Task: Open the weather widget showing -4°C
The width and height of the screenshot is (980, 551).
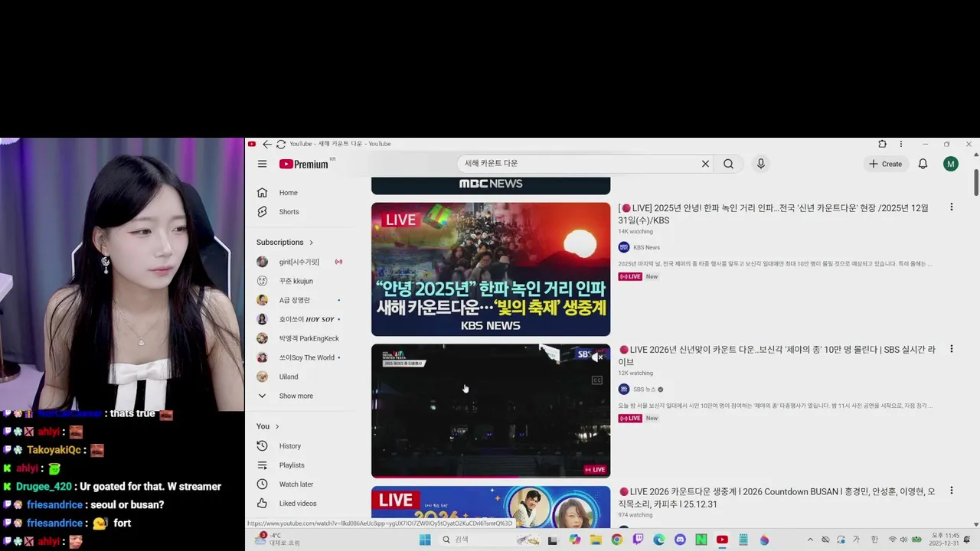Action: pos(276,540)
